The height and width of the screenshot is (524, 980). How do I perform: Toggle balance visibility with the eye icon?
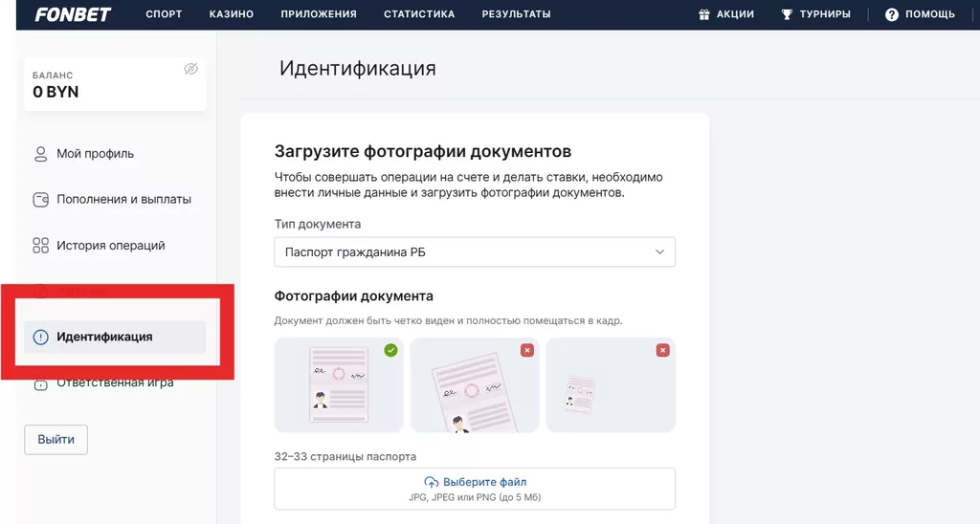click(x=191, y=69)
